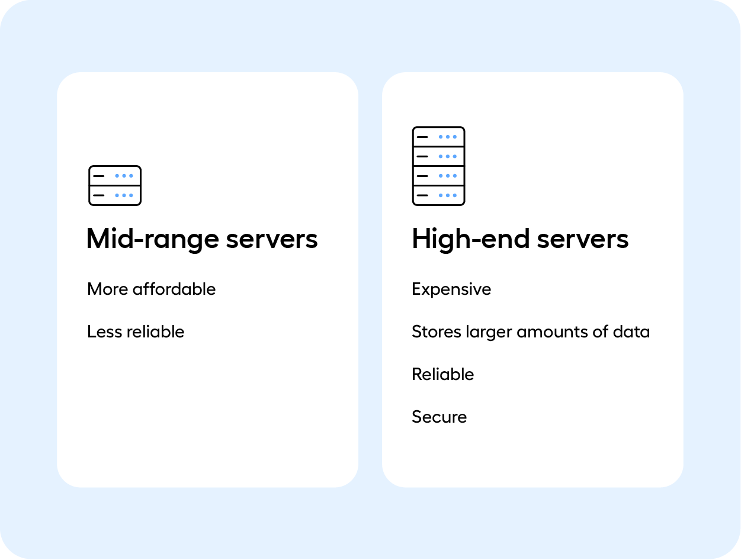Click the blue dots on the high-end server's third rack
Screen dimensions: 741x560
point(448,176)
